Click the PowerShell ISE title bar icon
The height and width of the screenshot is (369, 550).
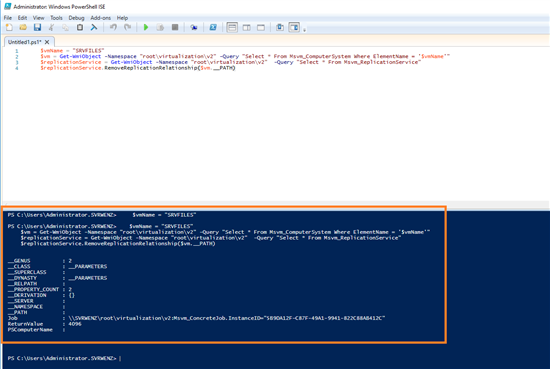coord(7,6)
